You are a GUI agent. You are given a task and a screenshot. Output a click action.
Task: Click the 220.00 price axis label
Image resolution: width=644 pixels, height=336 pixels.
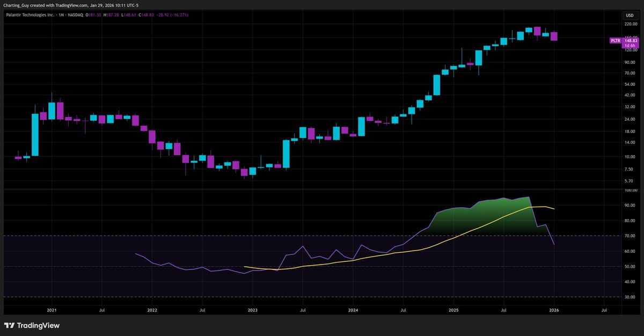point(631,25)
